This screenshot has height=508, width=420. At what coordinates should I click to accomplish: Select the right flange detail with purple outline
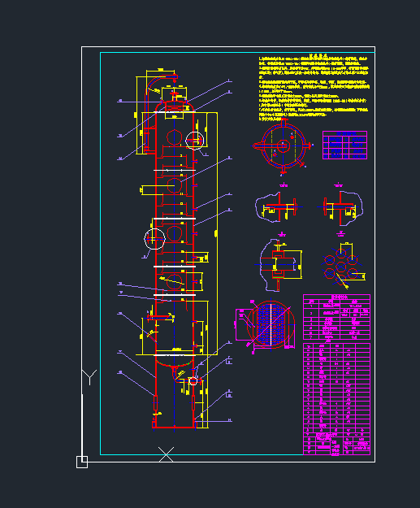[340, 207]
